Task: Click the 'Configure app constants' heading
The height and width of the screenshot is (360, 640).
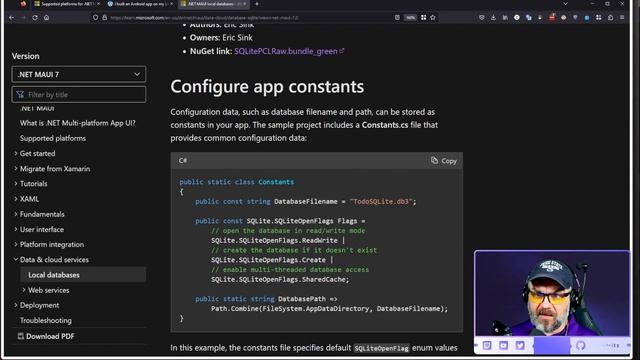Action: pyautogui.click(x=267, y=87)
